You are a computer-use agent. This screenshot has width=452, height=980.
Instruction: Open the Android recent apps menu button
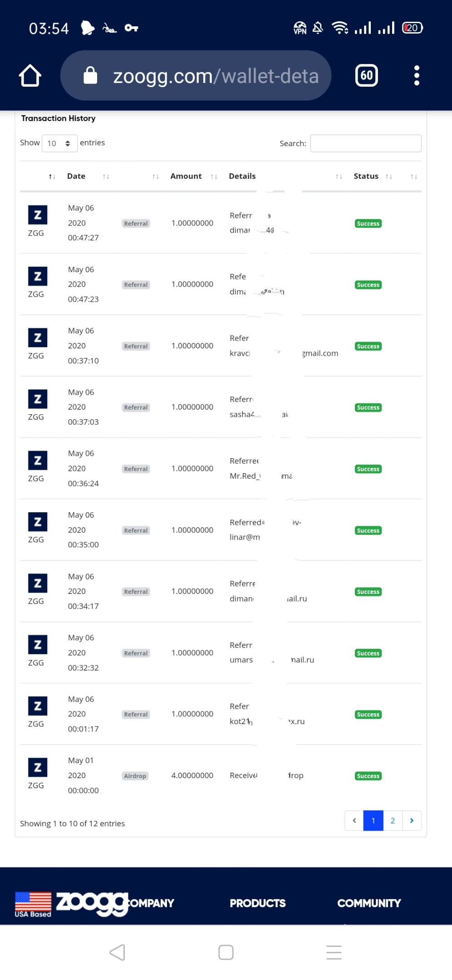pos(334,952)
